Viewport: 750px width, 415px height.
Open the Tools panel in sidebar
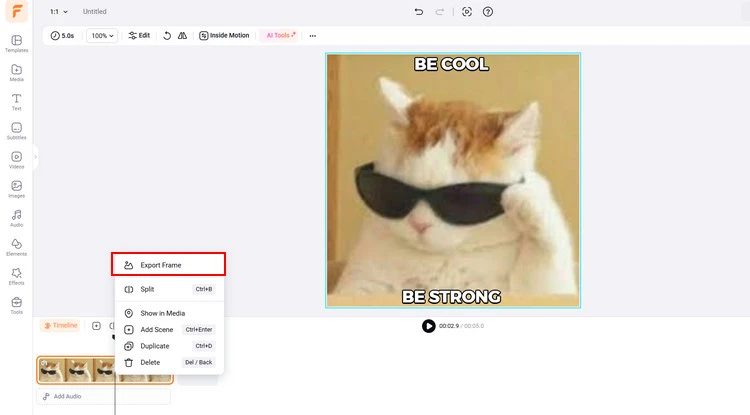pos(16,306)
